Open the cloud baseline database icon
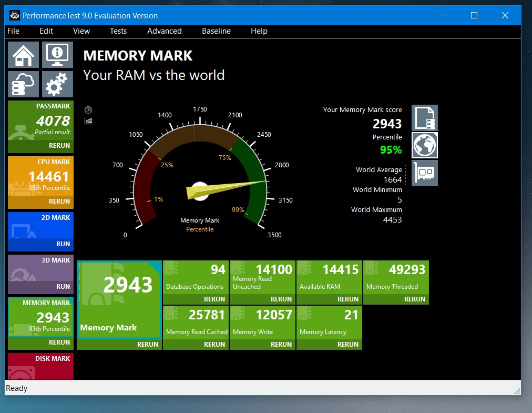Screen dimensions: 532x413 pos(24,84)
